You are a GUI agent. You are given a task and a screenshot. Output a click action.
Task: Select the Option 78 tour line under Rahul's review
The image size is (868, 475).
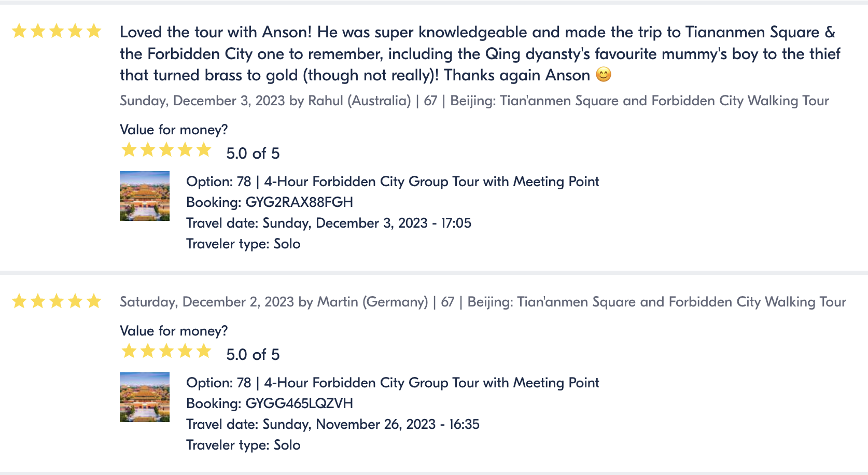click(x=393, y=181)
